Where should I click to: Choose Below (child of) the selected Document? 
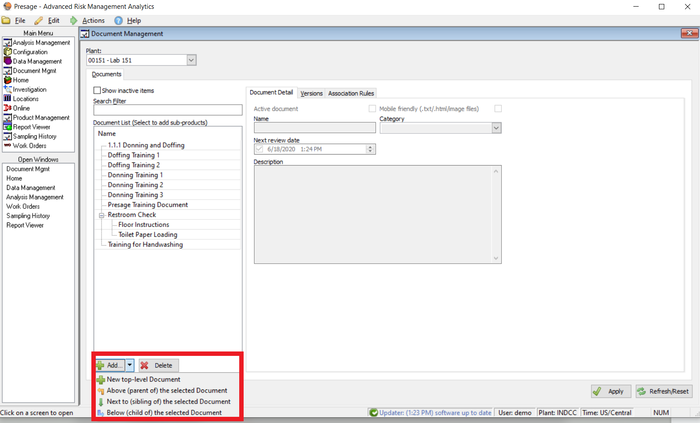tap(164, 412)
